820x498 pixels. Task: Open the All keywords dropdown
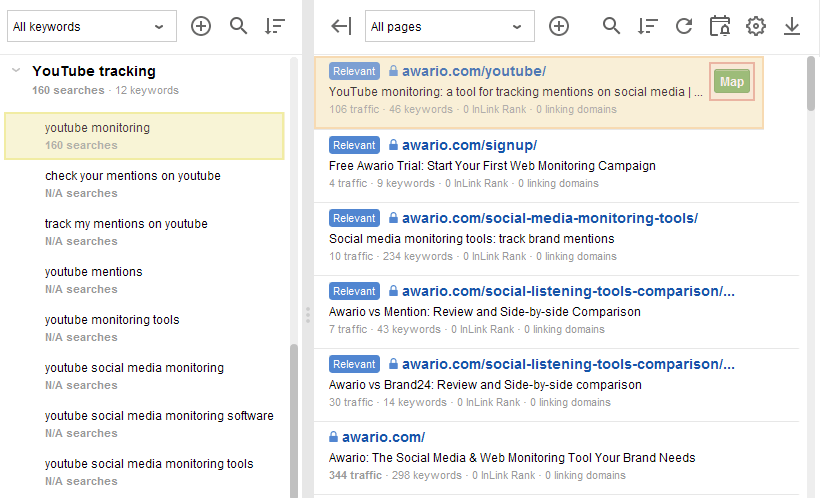point(92,26)
